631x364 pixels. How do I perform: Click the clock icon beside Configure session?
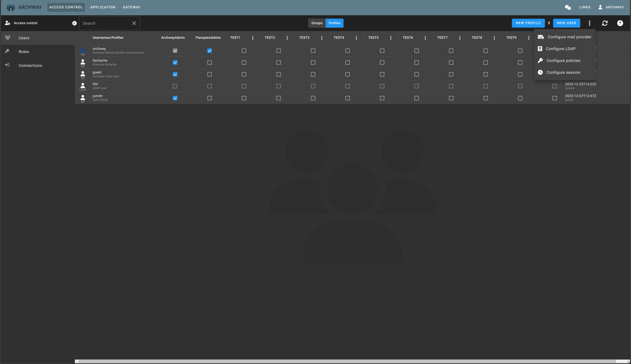(540, 72)
